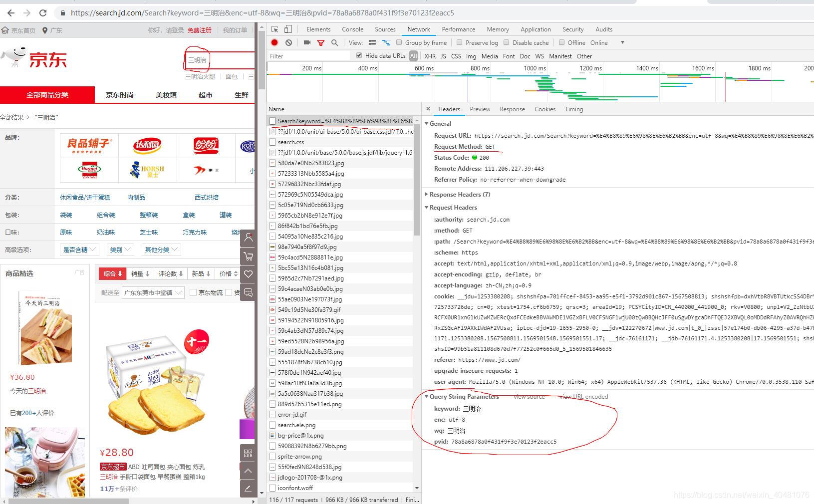Activate the inspect element picker icon

274,29
